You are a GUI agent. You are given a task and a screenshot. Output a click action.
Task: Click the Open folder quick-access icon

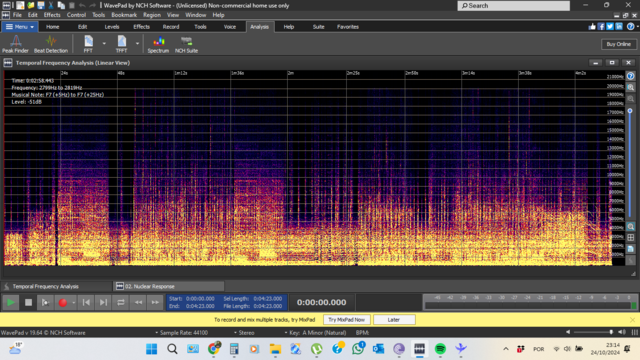point(30,5)
